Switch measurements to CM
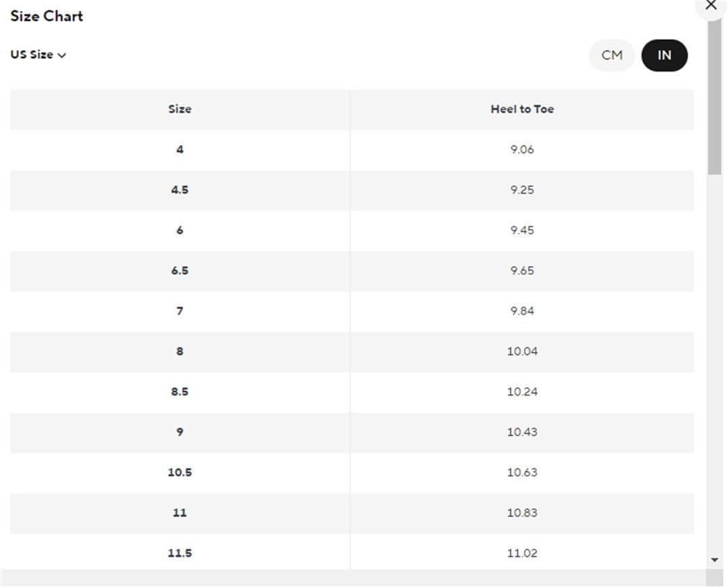 click(x=611, y=55)
